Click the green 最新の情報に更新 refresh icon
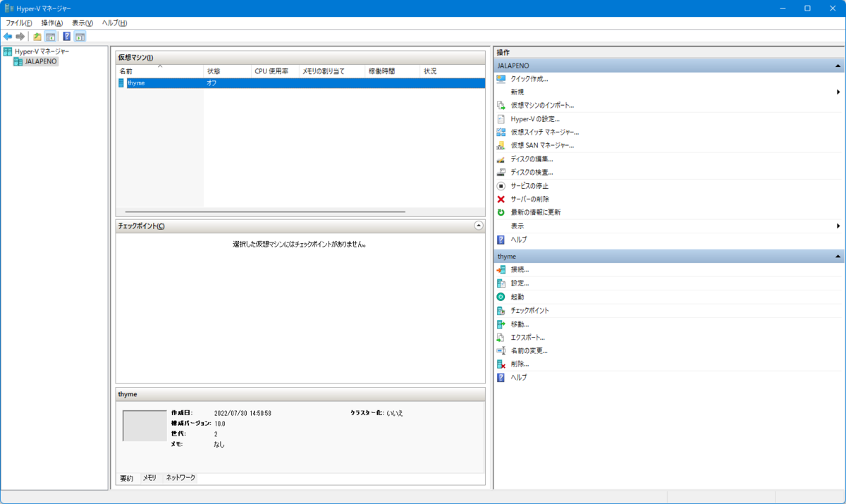This screenshot has width=846, height=504. [x=501, y=212]
